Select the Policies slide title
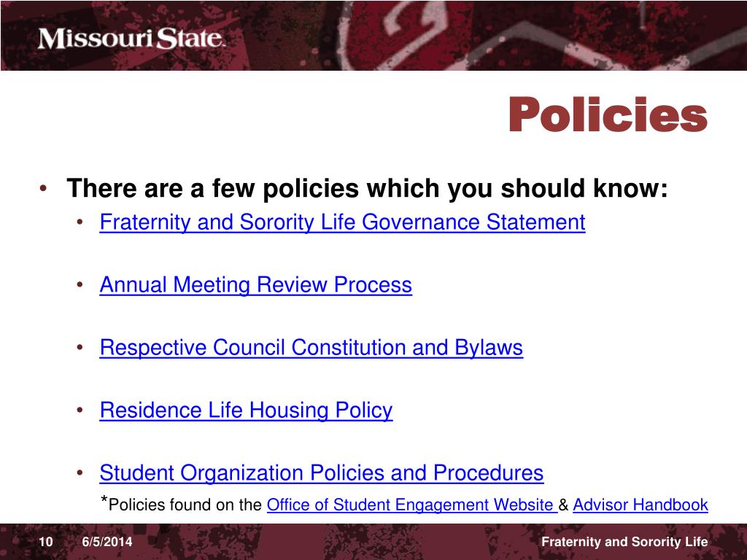This screenshot has width=747, height=560. (608, 114)
